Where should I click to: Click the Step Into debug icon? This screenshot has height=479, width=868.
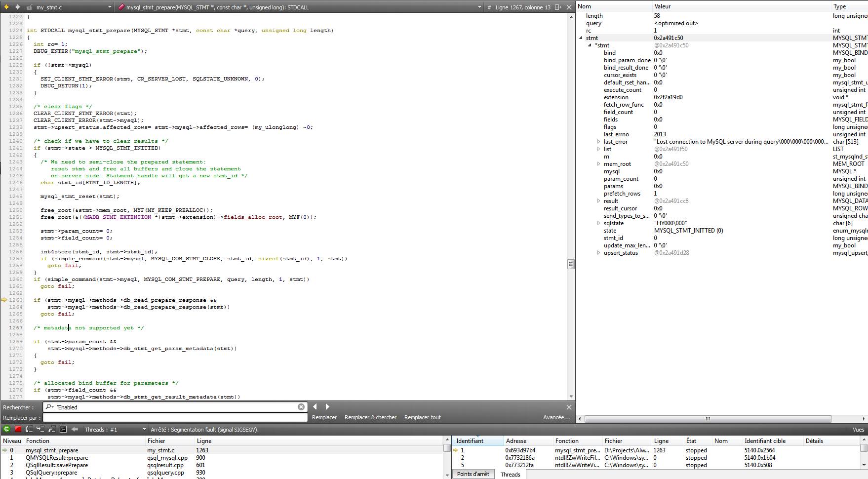coord(40,429)
